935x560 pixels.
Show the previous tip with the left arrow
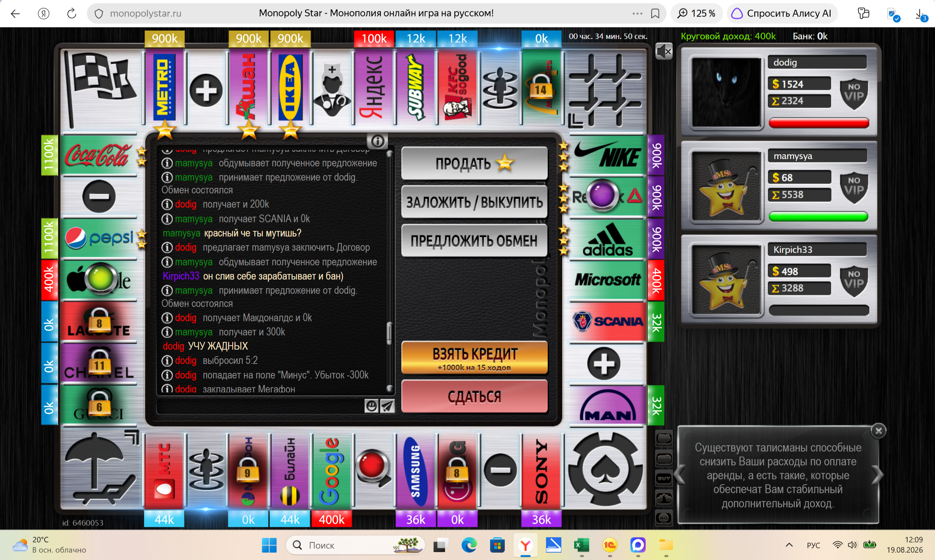coord(680,475)
